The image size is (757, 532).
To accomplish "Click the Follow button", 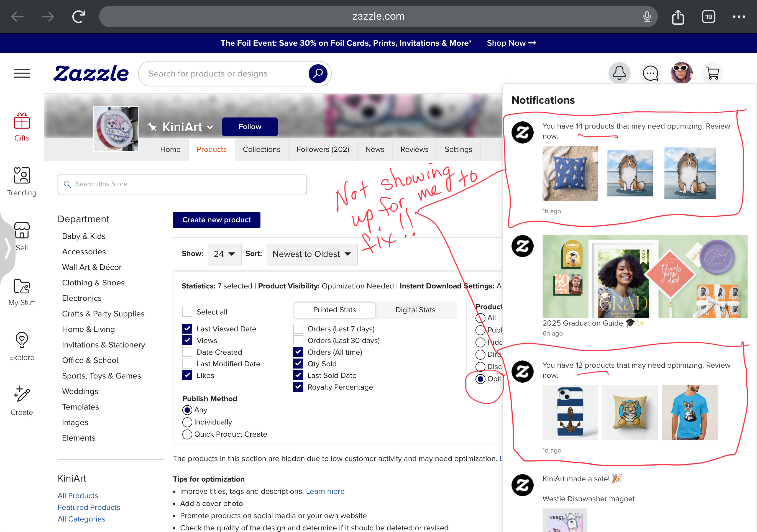I will pos(250,127).
